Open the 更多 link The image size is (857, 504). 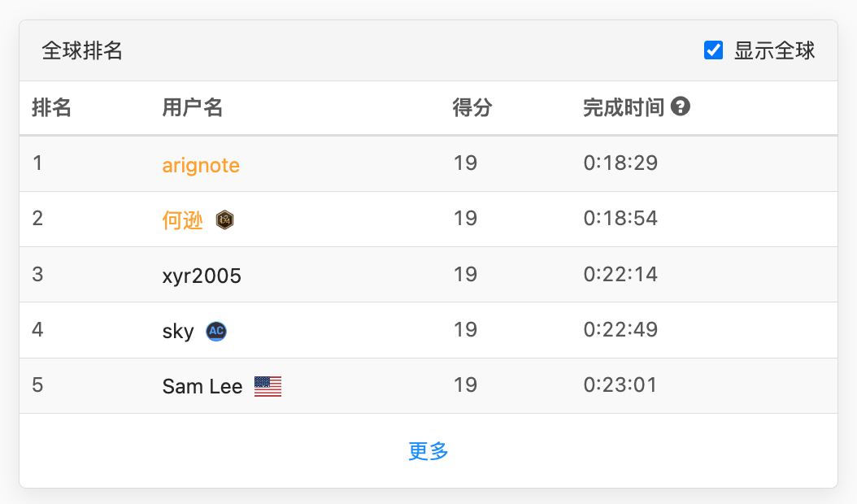(428, 451)
